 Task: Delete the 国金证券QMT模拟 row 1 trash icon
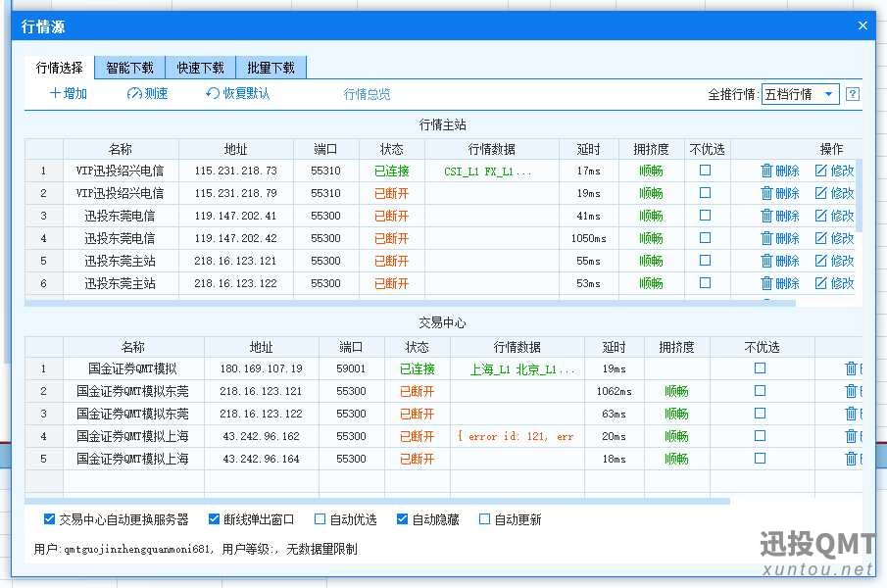851,368
